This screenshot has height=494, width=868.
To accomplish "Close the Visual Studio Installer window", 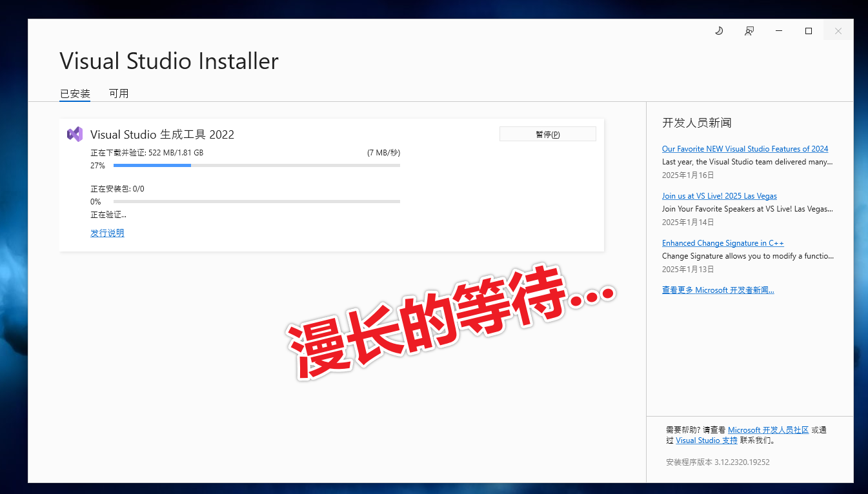I will pyautogui.click(x=838, y=31).
